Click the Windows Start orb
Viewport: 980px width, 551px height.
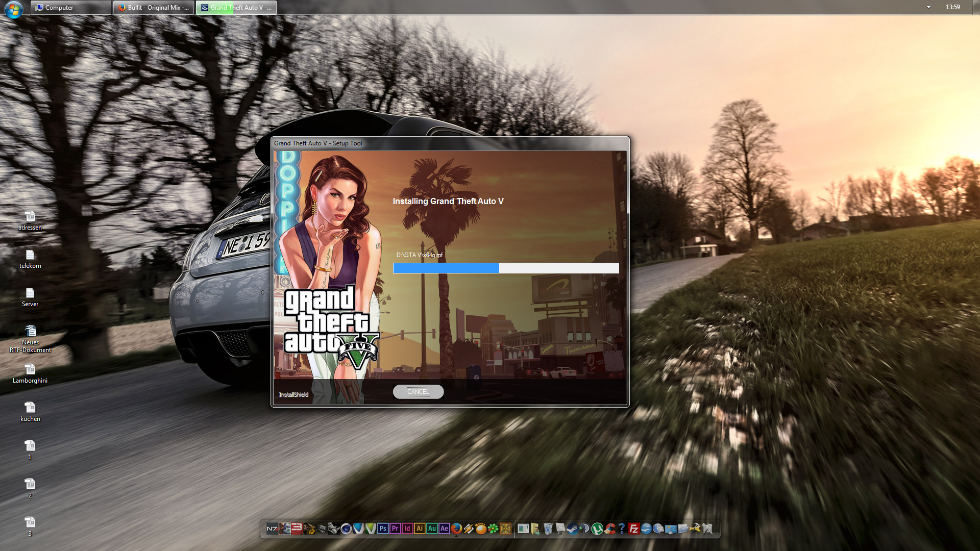point(14,9)
